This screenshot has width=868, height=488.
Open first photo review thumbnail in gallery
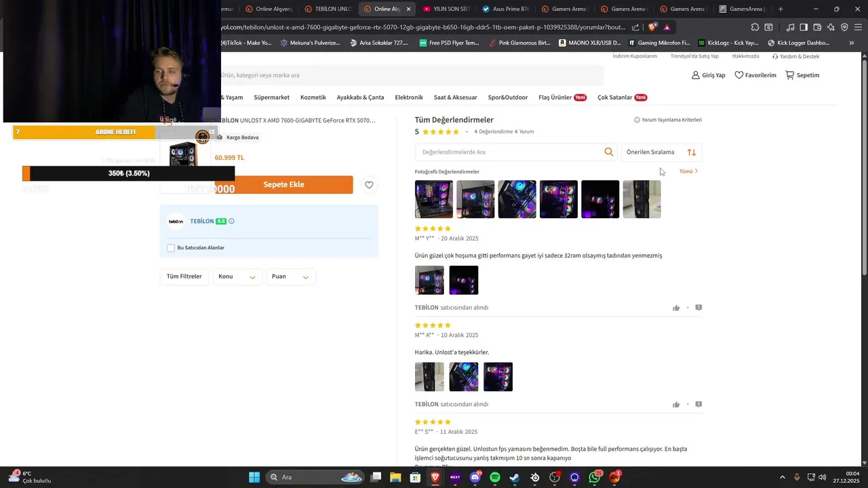434,199
